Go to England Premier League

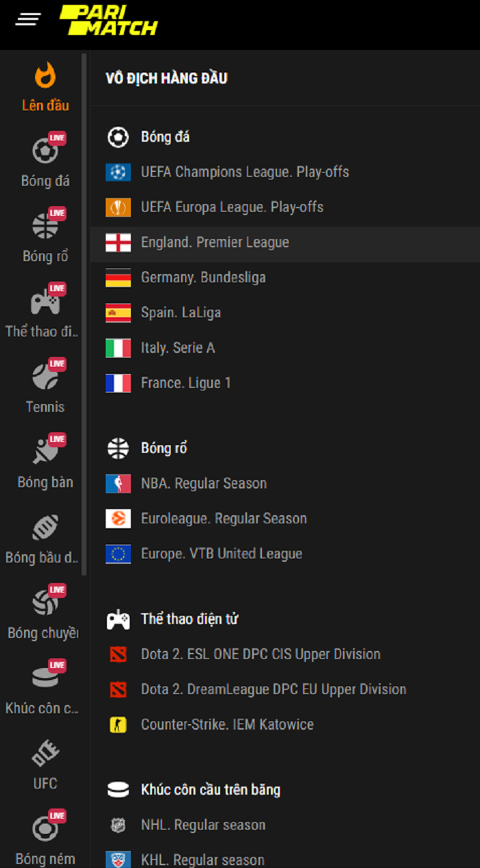point(215,243)
